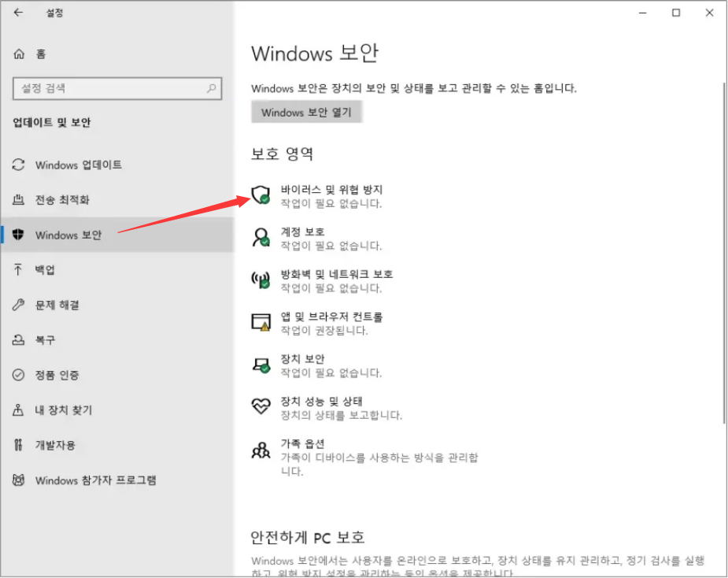Minimize the Settings window

(642, 13)
